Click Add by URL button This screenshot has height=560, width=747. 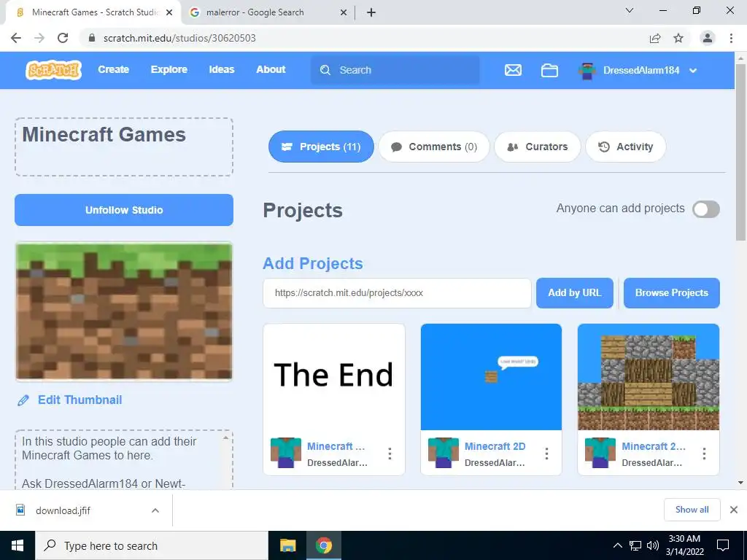[575, 293]
